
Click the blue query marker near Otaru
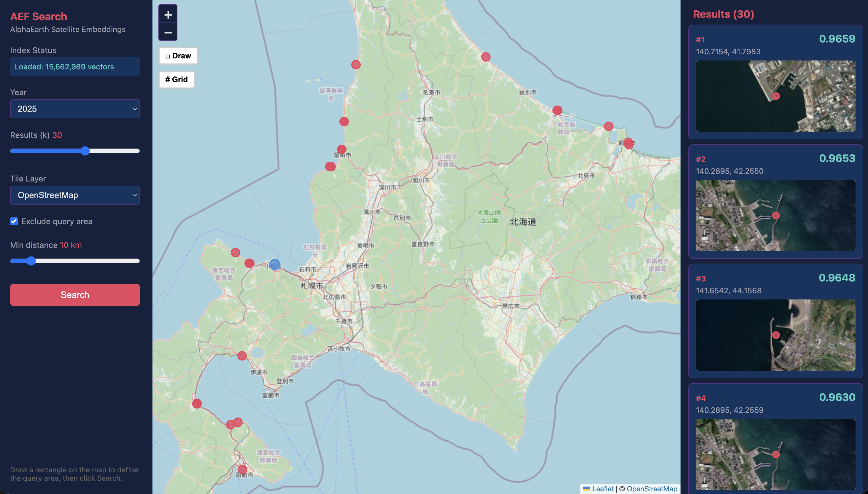[x=274, y=264]
